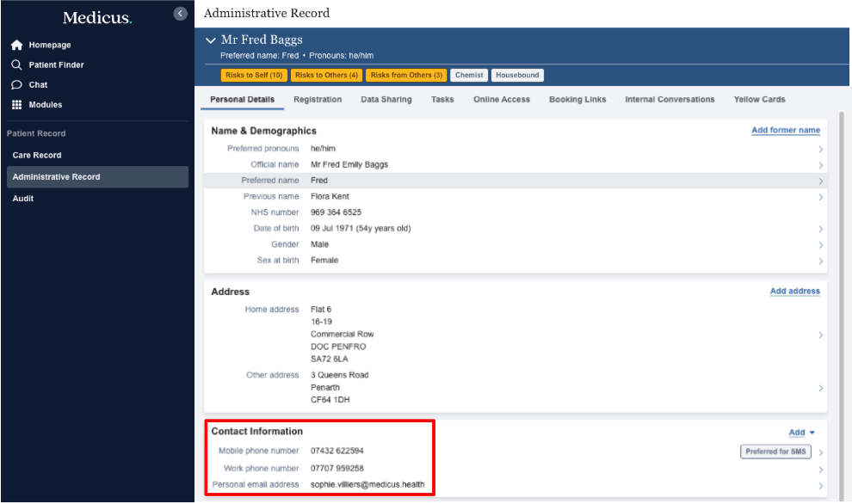
Task: Open the Modules grid icon
Action: click(x=16, y=105)
